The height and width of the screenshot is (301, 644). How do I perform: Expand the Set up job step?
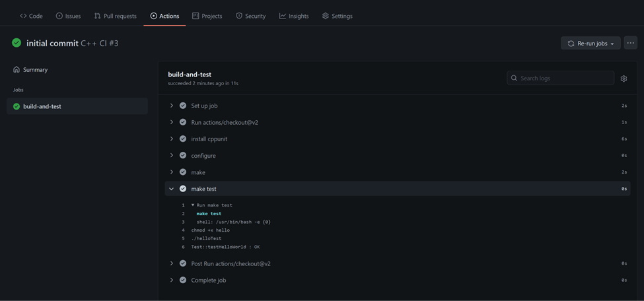point(172,106)
